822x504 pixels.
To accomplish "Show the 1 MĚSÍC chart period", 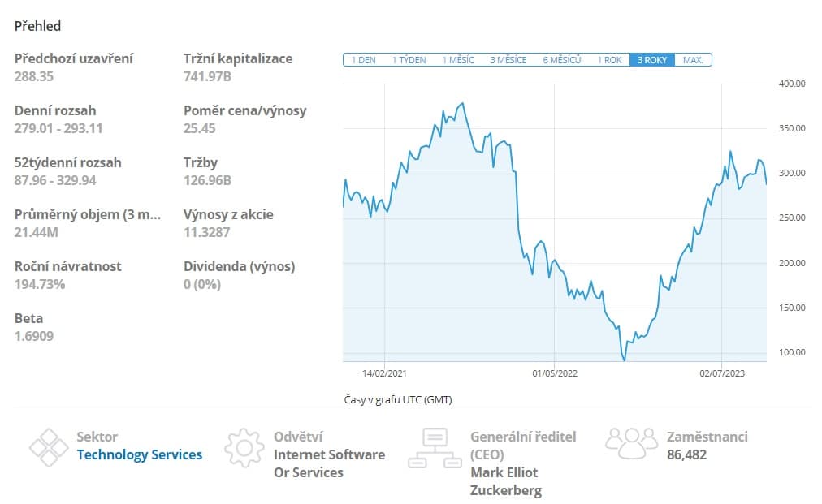I will point(458,60).
